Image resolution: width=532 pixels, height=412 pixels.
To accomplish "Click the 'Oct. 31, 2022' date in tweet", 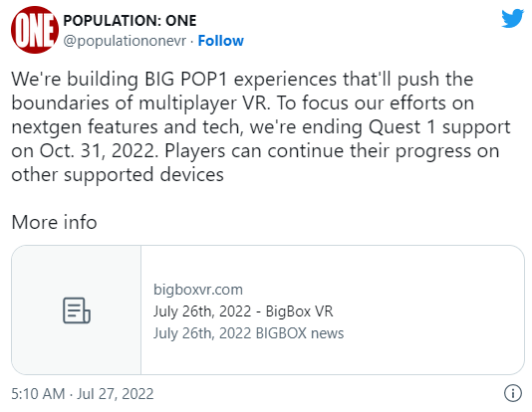I will tap(98, 151).
